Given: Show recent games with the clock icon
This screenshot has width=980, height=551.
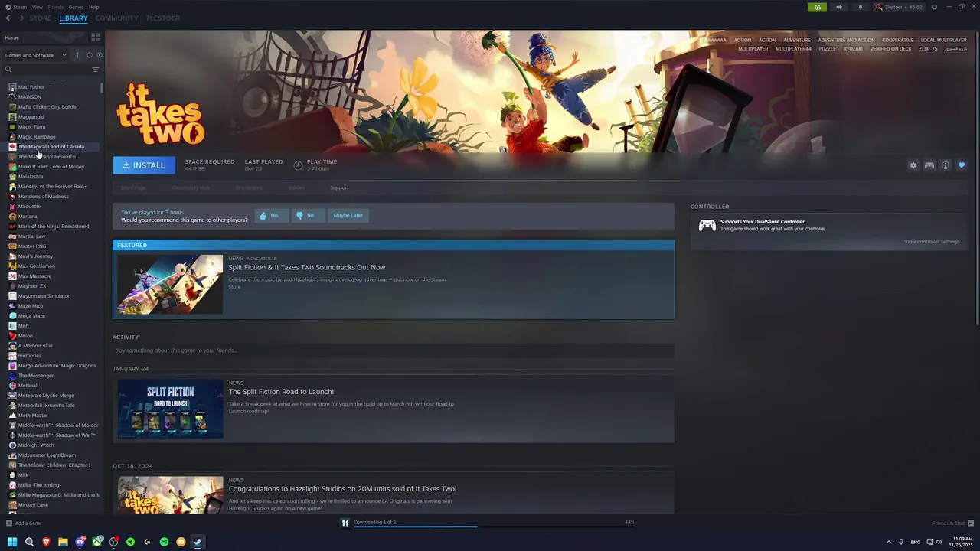Looking at the screenshot, I should 89,55.
